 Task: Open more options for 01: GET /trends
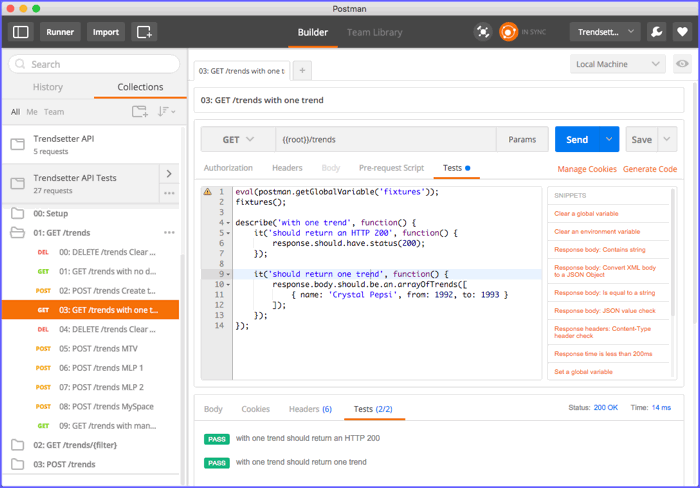coord(169,233)
